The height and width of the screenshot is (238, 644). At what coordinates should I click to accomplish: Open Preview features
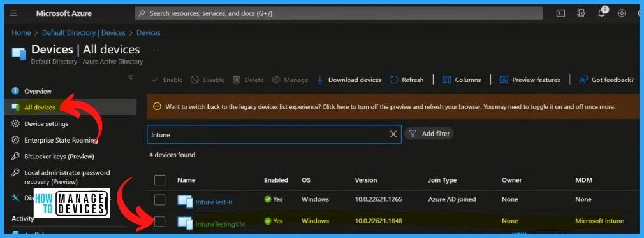(x=530, y=80)
